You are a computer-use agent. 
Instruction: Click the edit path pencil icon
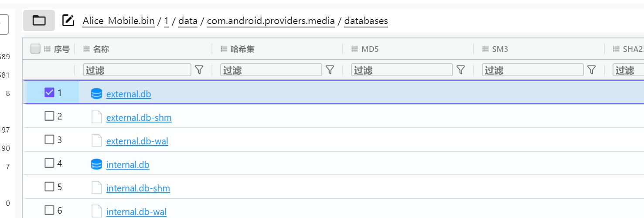[x=68, y=20]
